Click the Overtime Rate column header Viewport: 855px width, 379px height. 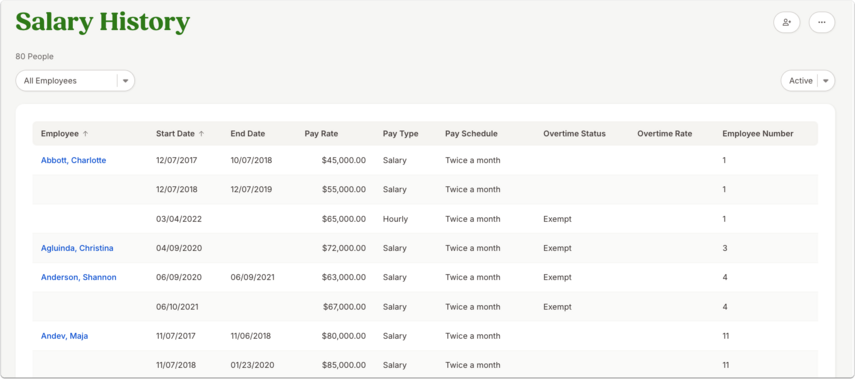(x=665, y=134)
